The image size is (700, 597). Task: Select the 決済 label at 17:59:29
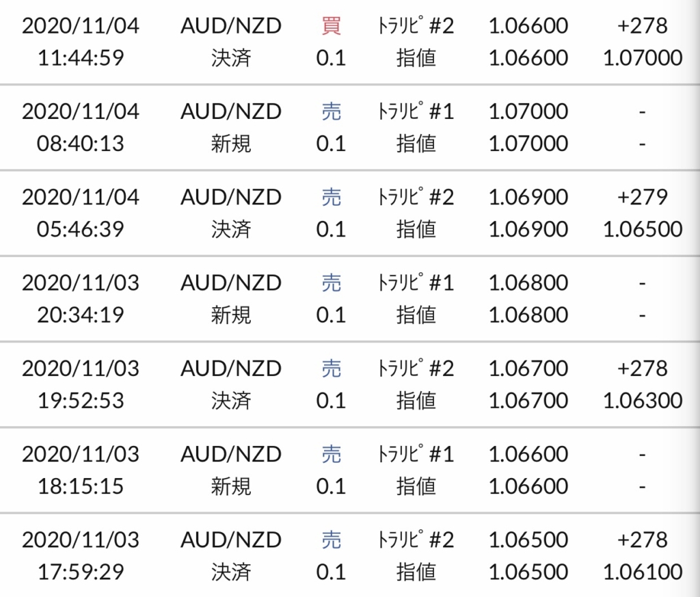[231, 572]
